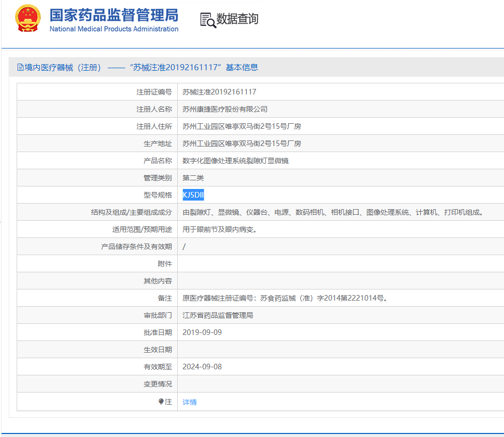
Task: Click National Medical Products Administration text
Action: (114, 29)
